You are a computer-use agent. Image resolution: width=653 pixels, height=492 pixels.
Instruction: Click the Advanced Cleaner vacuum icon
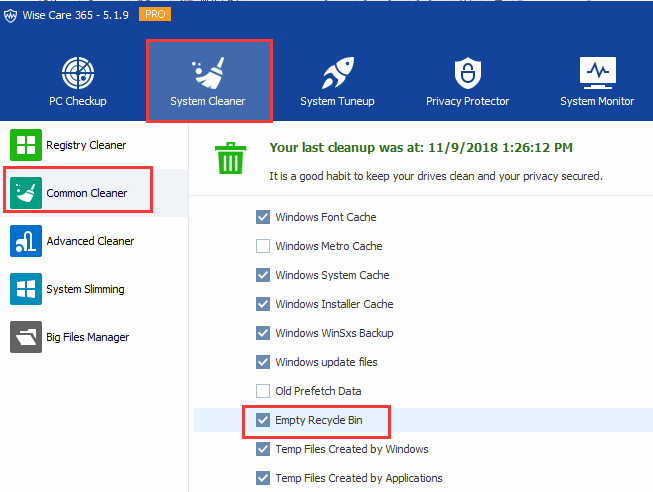pyautogui.click(x=26, y=241)
